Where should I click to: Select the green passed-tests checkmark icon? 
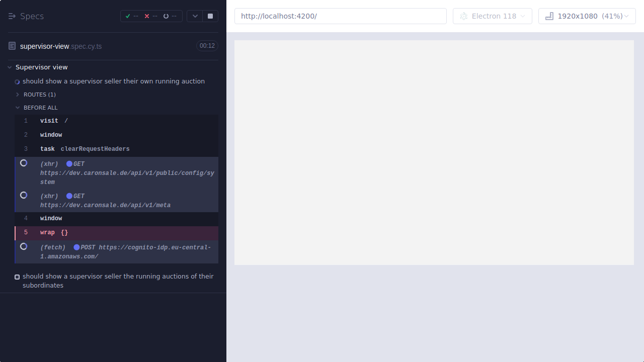point(128,16)
